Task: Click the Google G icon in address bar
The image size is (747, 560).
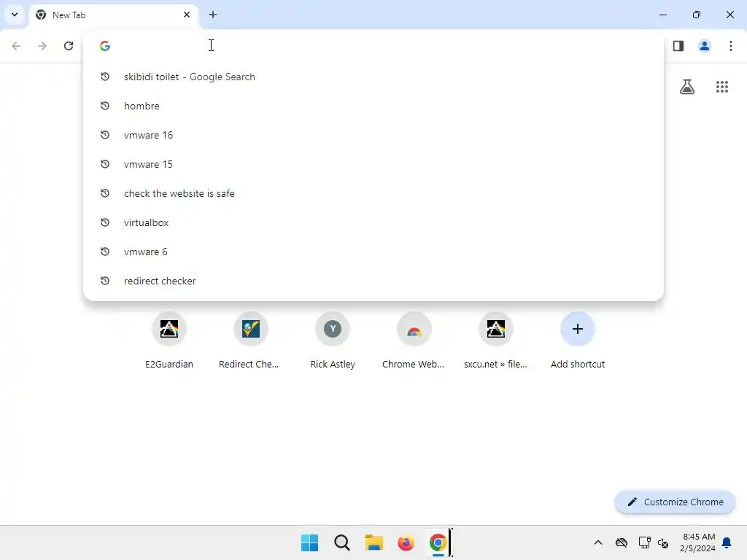Action: click(105, 46)
